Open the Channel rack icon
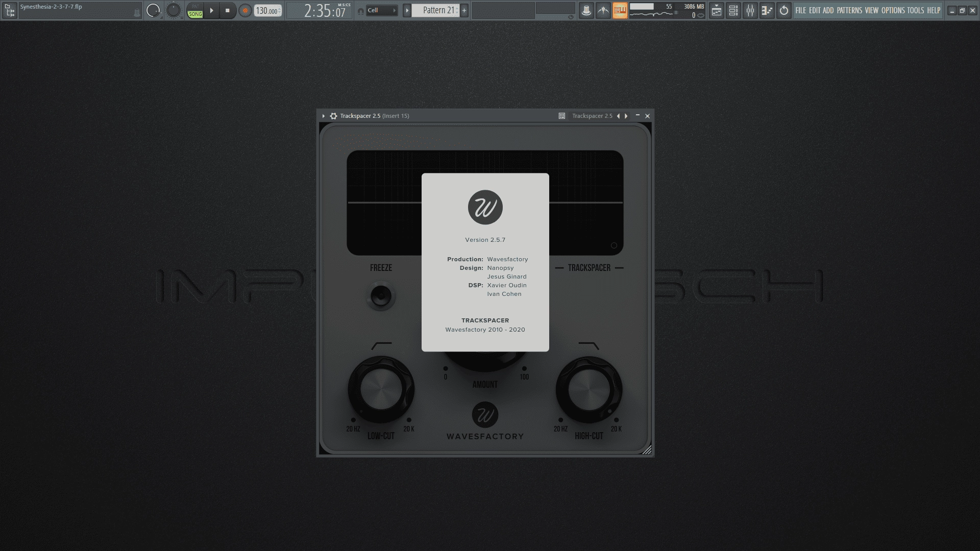This screenshot has height=551, width=980. coord(733,10)
